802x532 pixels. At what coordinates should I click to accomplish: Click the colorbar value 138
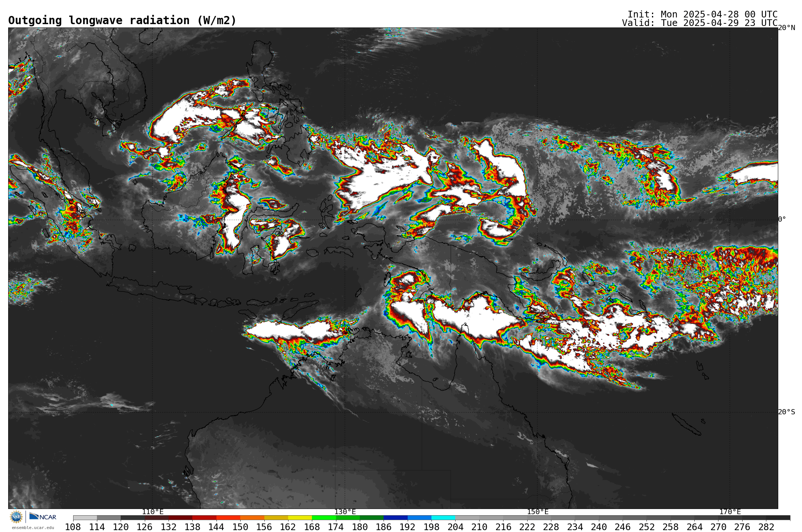(192, 527)
